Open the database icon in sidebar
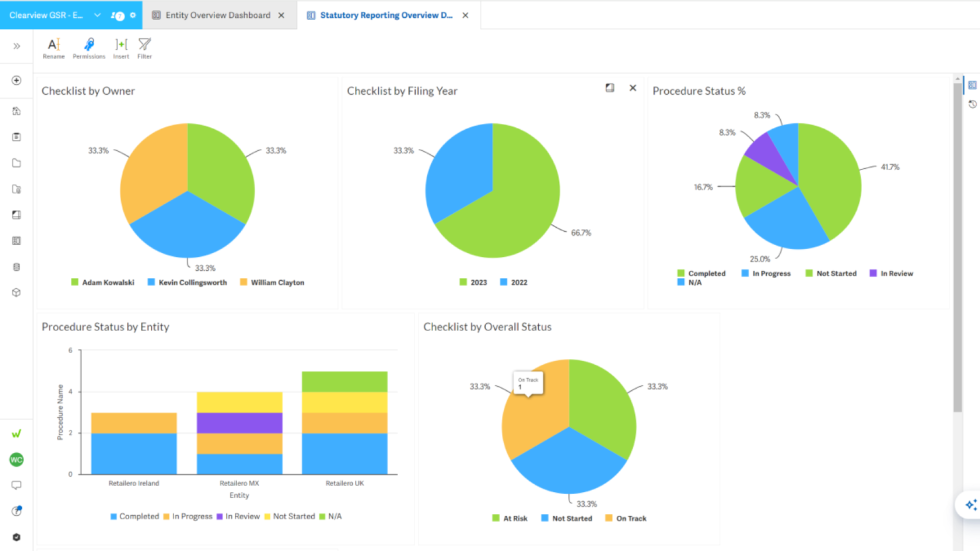 pyautogui.click(x=17, y=267)
